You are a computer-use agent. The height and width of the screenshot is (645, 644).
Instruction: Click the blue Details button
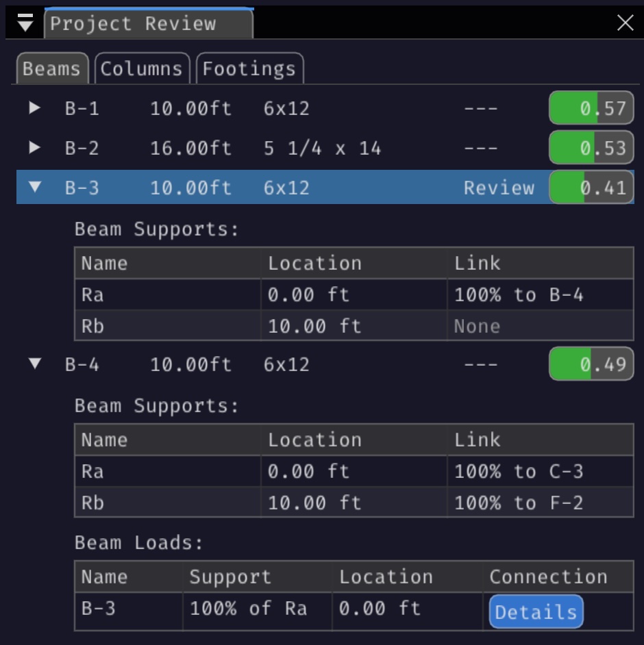[535, 611]
